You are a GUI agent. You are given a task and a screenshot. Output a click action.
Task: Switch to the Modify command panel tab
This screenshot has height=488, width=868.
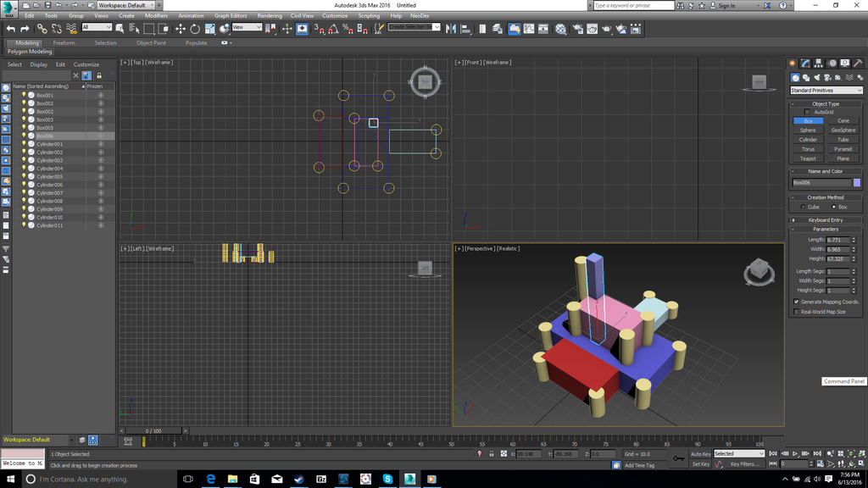pos(805,63)
